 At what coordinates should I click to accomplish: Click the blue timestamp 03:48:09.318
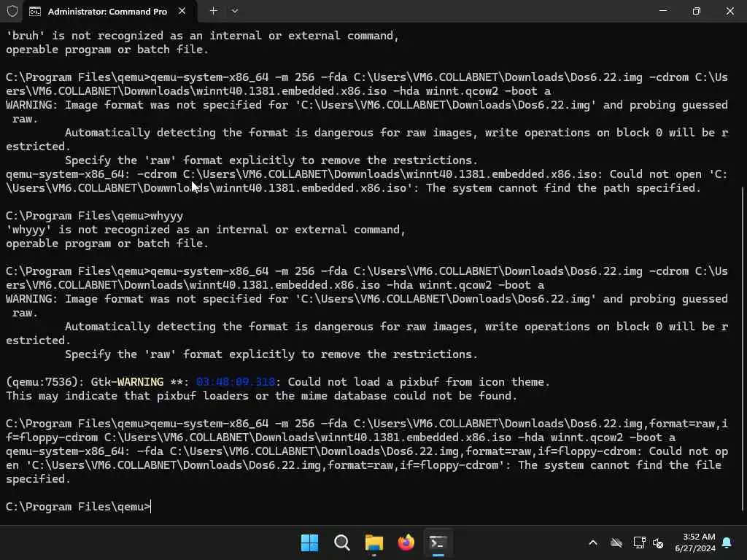coord(236,382)
